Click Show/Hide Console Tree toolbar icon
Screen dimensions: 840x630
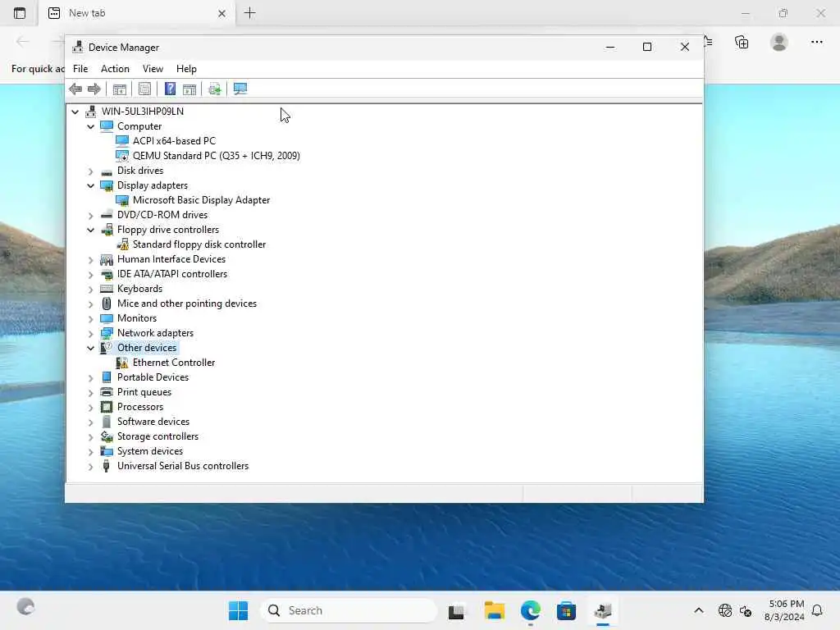click(120, 89)
